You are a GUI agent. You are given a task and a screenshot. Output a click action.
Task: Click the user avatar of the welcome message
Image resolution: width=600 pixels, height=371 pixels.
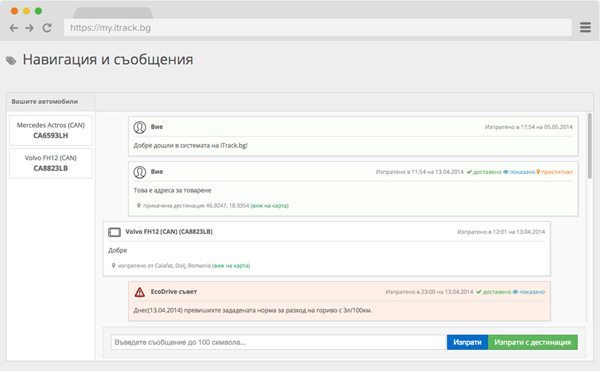coord(140,127)
